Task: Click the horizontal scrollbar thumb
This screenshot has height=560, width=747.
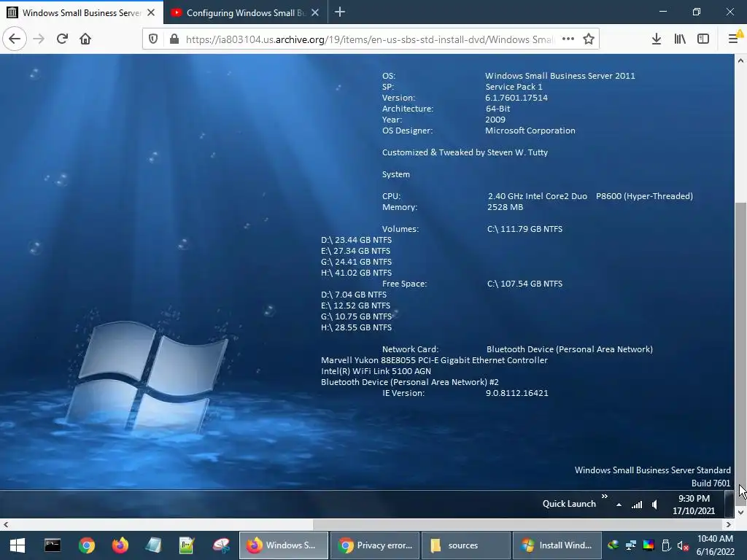Action: pos(518,524)
